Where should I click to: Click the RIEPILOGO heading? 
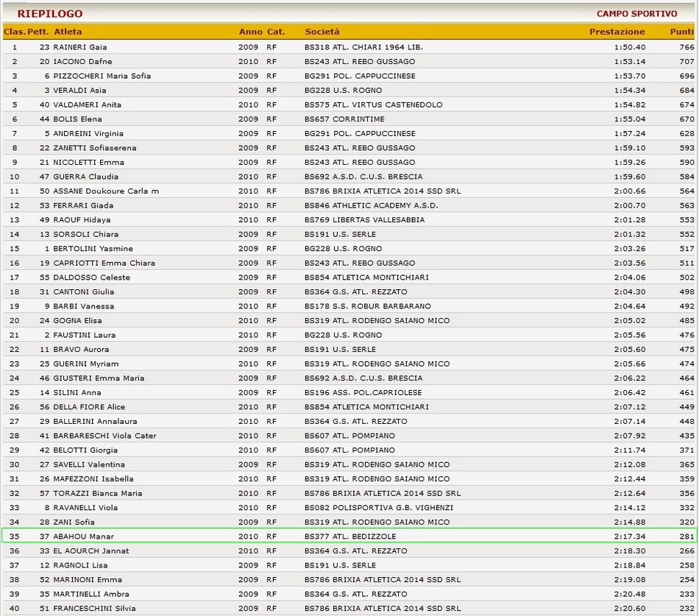point(50,14)
